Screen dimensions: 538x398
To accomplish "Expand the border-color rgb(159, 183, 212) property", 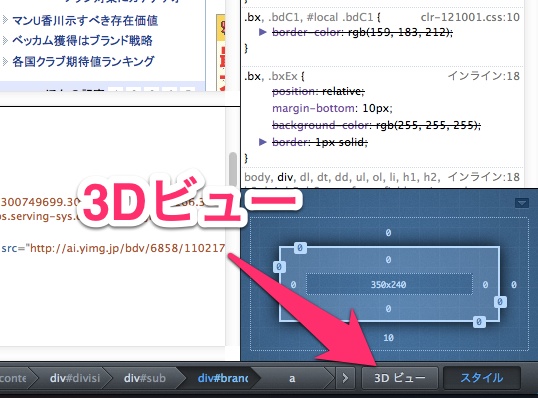I will (262, 32).
